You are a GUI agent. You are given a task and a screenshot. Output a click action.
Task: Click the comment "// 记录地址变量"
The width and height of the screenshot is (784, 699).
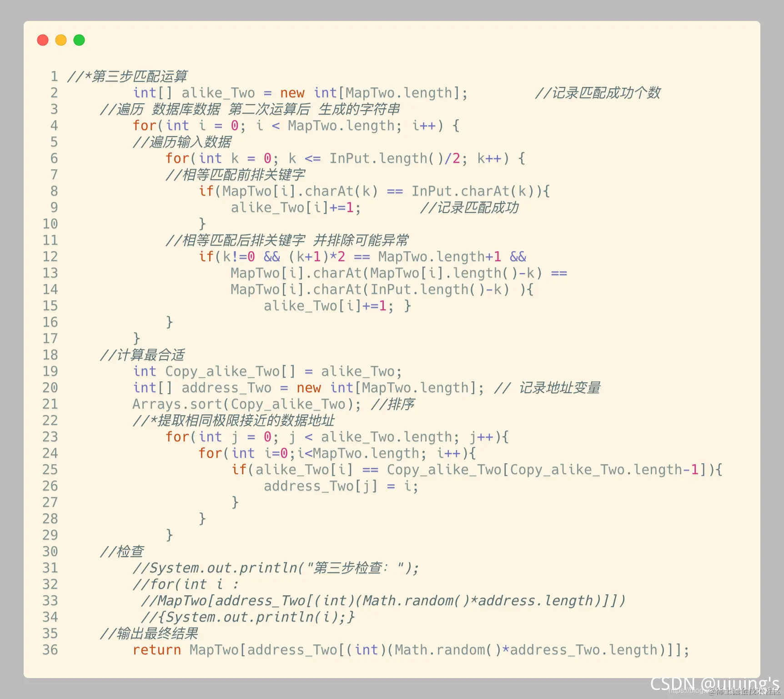(x=547, y=388)
